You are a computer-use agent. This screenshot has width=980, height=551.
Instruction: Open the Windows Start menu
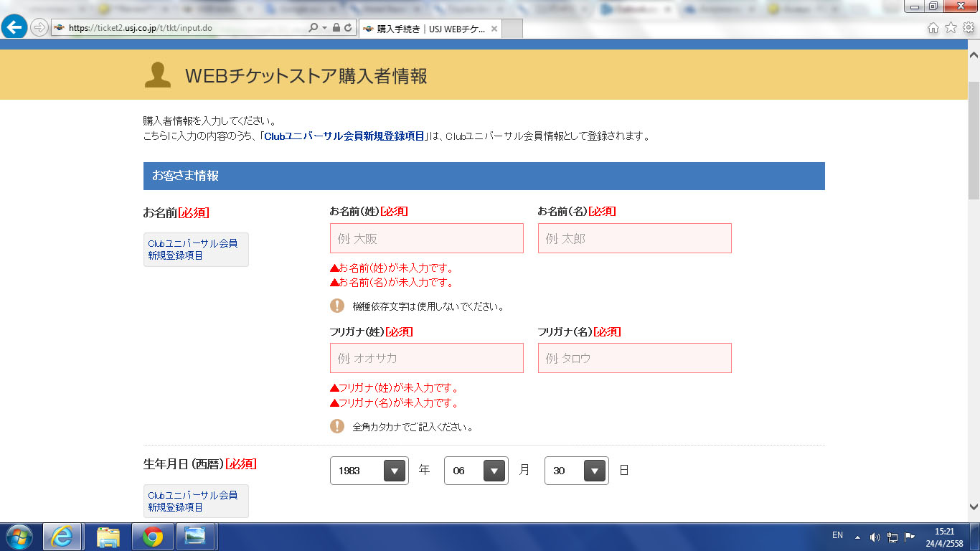(18, 537)
